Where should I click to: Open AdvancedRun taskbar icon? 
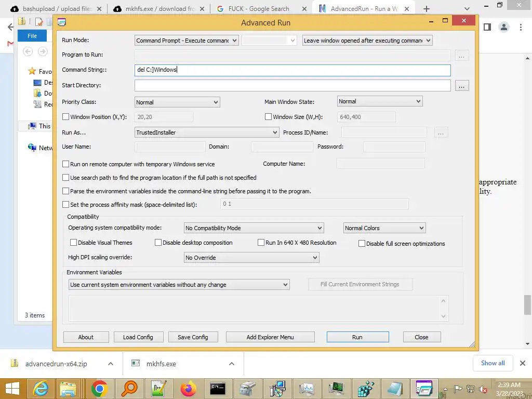tap(424, 388)
